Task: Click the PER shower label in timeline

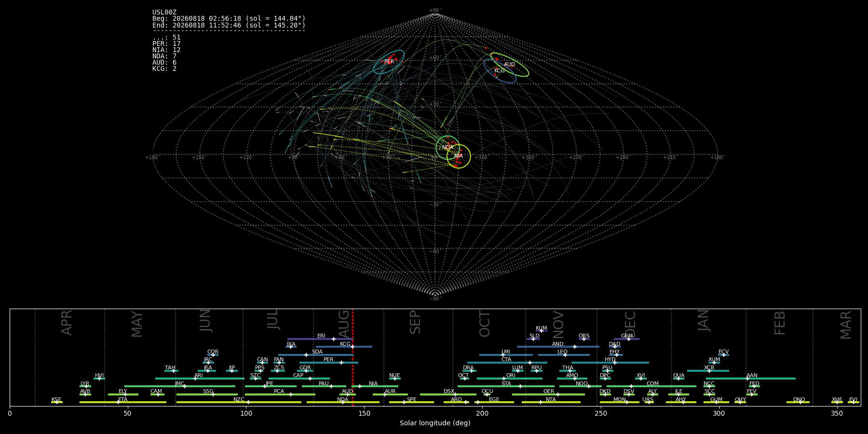Action: [x=328, y=360]
